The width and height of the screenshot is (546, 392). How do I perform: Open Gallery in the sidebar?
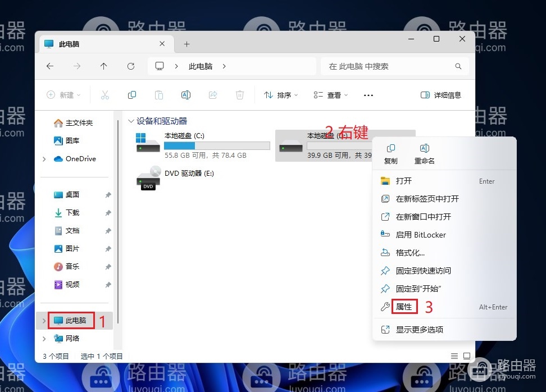click(67, 140)
